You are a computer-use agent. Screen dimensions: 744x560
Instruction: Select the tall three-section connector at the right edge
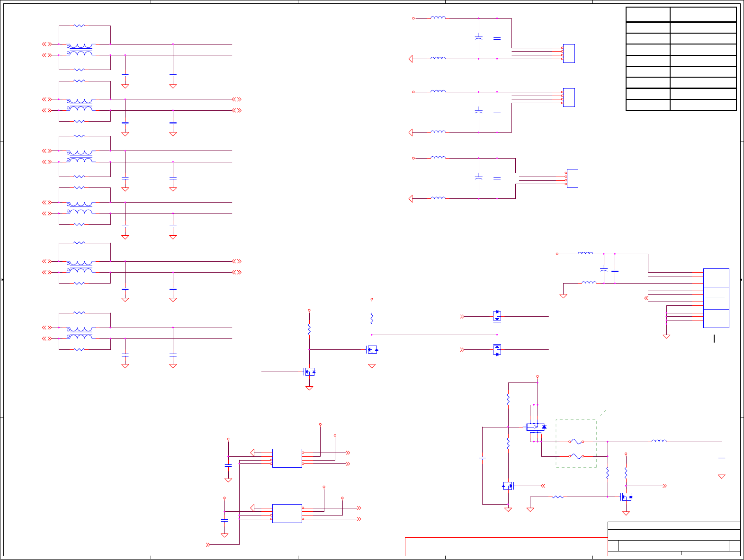click(x=716, y=298)
